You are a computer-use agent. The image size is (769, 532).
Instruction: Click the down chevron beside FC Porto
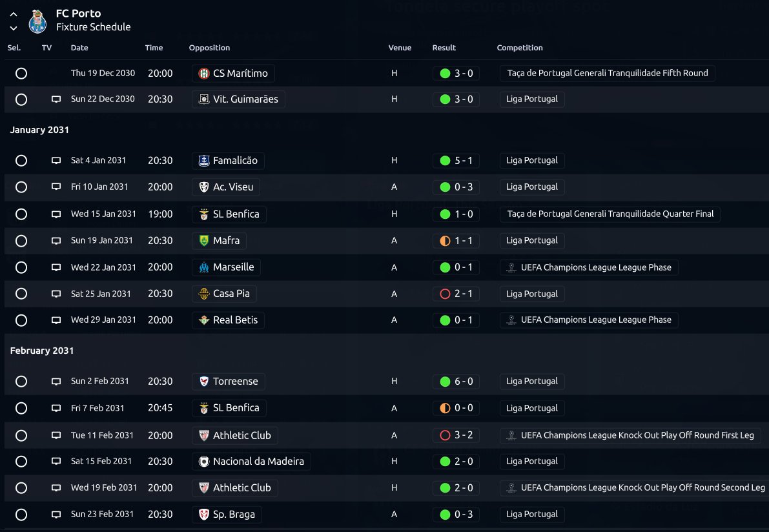pos(14,28)
